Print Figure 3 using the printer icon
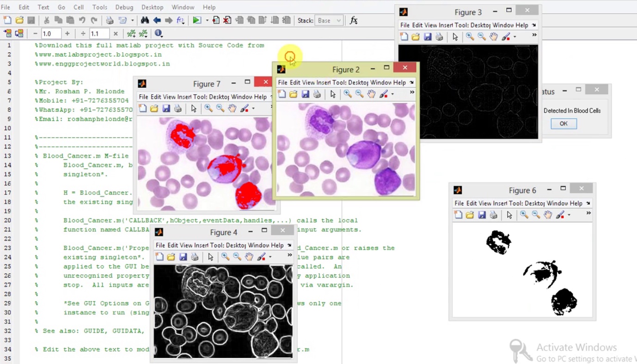Viewport: 637px width, 364px height. point(440,36)
